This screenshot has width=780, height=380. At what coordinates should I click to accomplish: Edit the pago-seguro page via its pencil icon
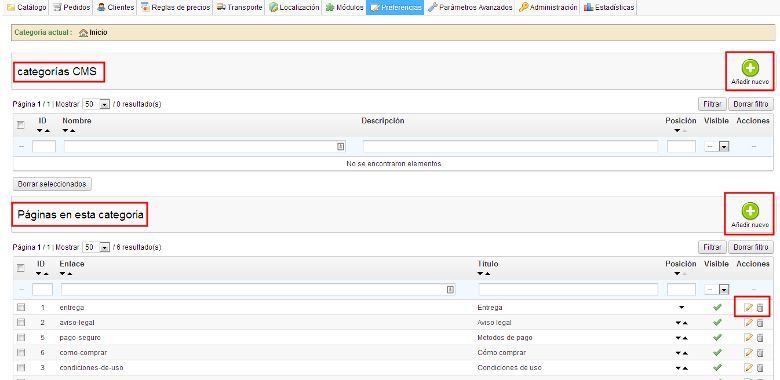(748, 338)
